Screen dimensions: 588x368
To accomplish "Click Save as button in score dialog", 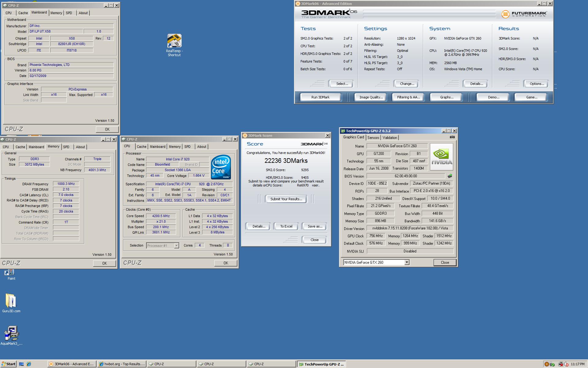I will [315, 226].
